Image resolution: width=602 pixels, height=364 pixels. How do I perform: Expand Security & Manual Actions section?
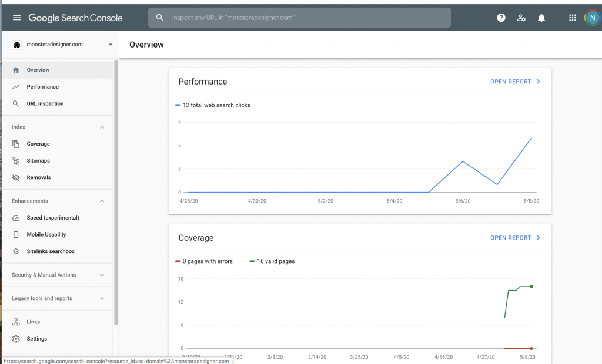(102, 275)
